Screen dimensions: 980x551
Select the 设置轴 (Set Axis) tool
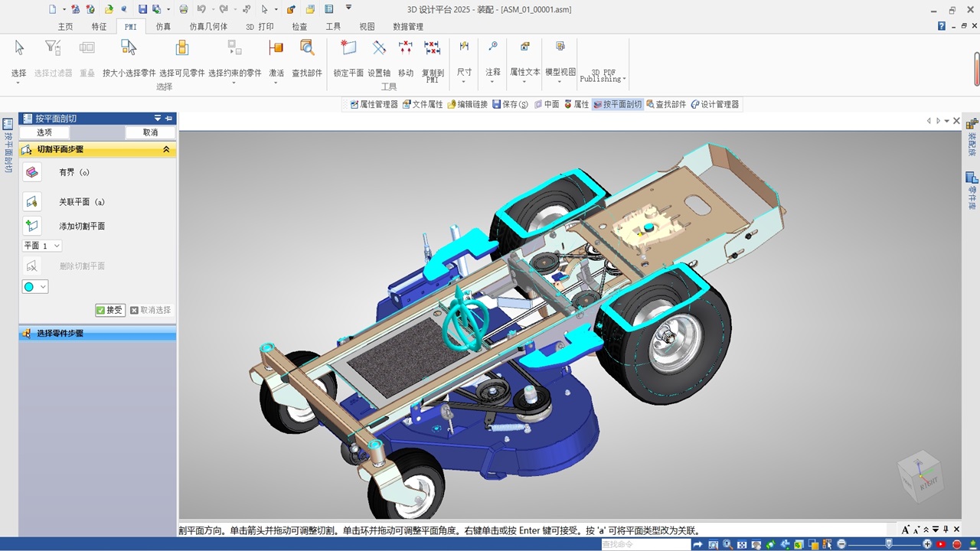379,49
